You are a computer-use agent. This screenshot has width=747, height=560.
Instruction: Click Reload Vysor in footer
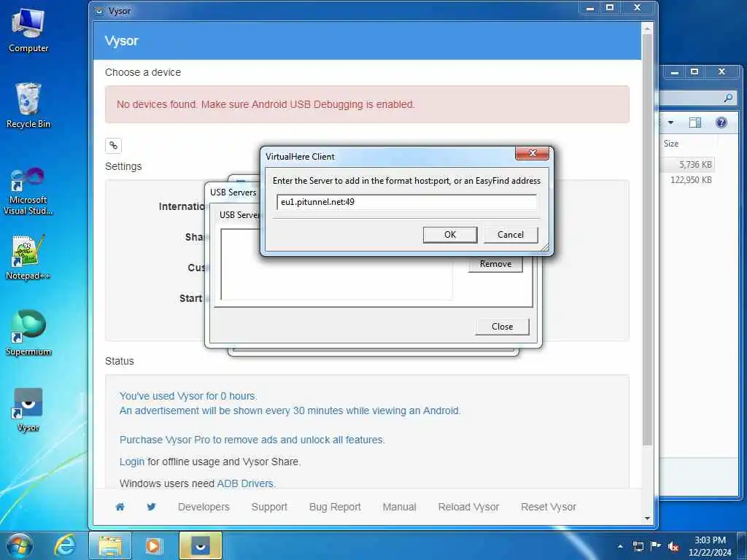468,507
